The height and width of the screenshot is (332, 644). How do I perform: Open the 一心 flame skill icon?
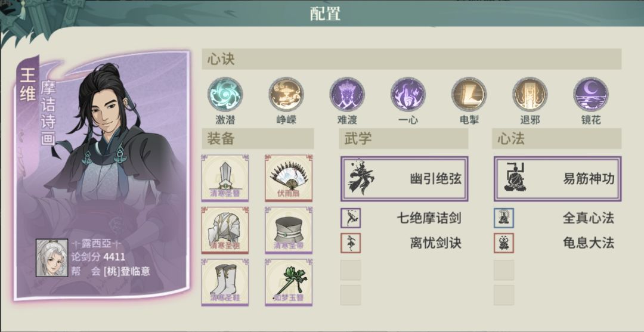408,95
